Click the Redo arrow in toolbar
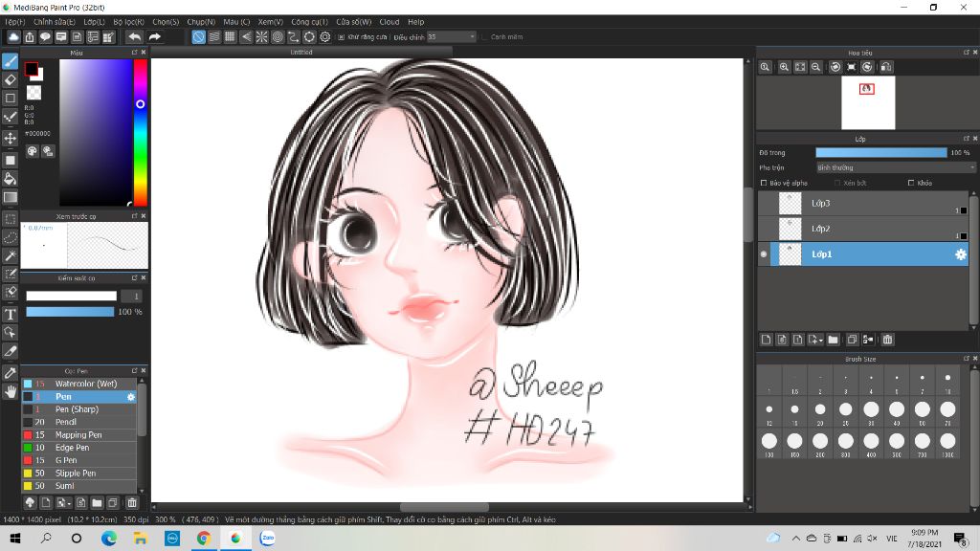This screenshot has height=551, width=980. coord(154,37)
